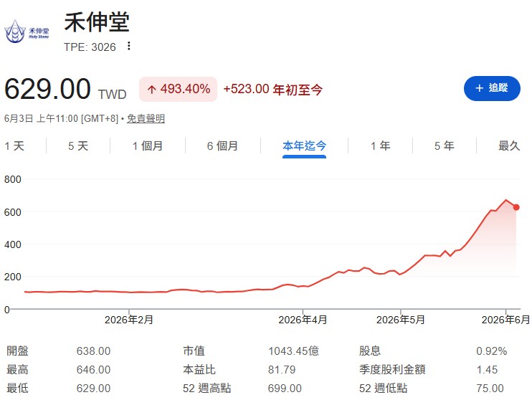532x400 pixels.
Task: Click the 2026年4月 axis label
Action: click(x=303, y=320)
